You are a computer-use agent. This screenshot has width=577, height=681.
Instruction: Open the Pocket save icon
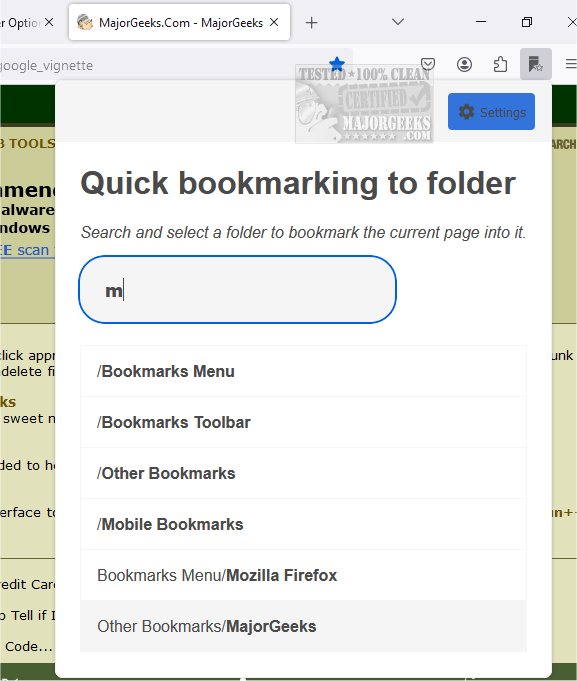pyautogui.click(x=428, y=64)
